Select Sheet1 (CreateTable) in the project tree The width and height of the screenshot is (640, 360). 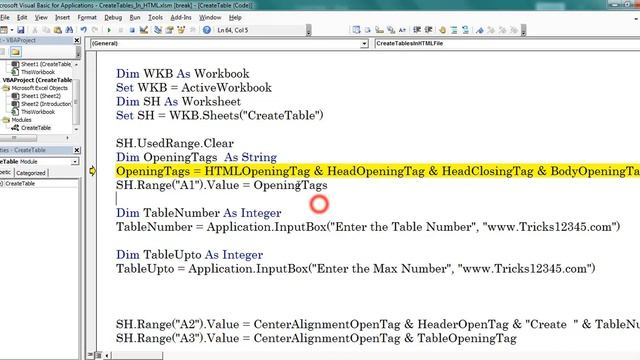pos(46,64)
